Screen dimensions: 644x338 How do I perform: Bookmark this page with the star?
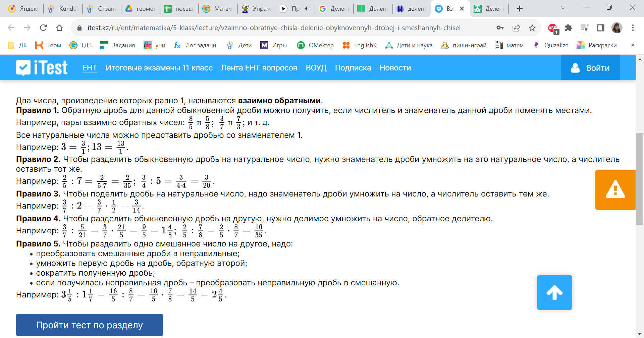(x=532, y=28)
